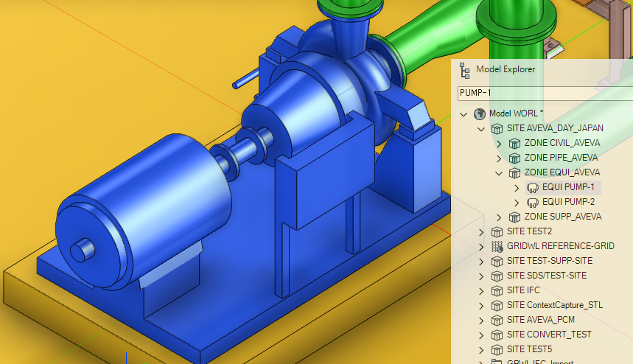Select SITE CONVERT_TEST item
Viewport: 633px width, 364px height.
pyautogui.click(x=549, y=335)
